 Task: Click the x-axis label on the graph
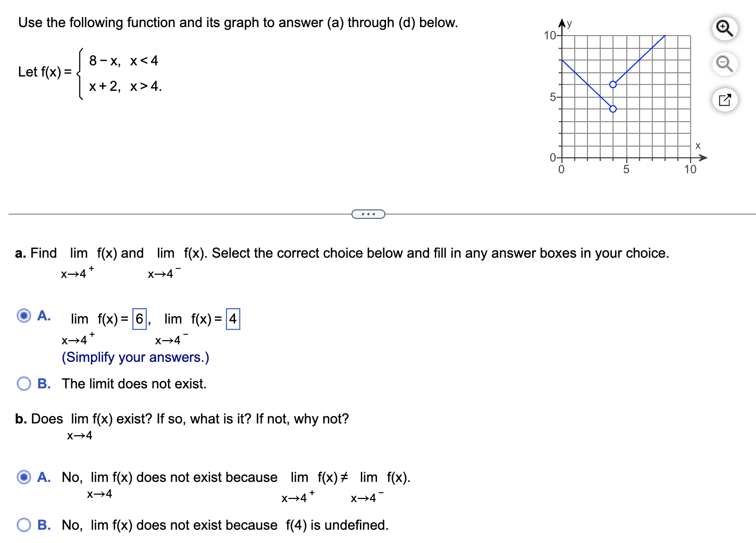pyautogui.click(x=698, y=145)
